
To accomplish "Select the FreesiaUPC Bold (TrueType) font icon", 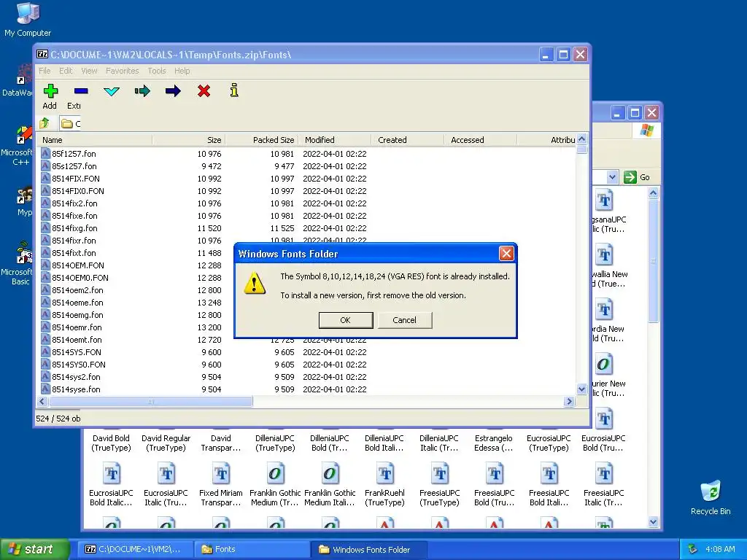I will click(x=495, y=474).
